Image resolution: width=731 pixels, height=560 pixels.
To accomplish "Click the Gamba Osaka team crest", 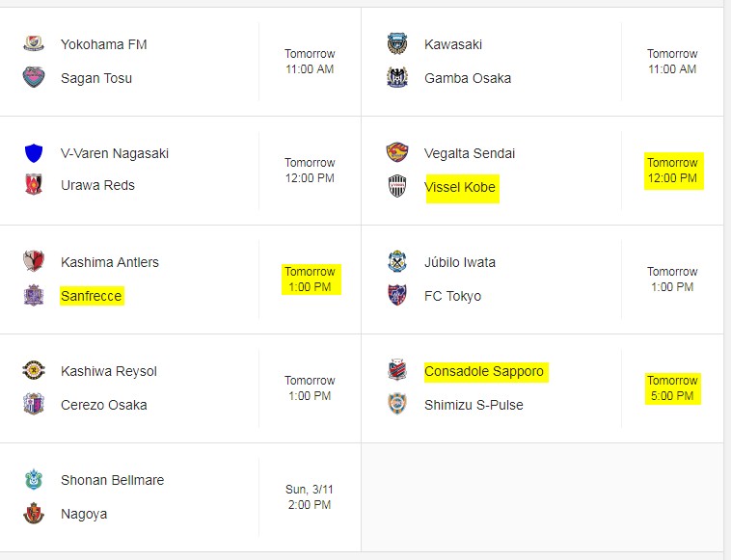I will (397, 78).
